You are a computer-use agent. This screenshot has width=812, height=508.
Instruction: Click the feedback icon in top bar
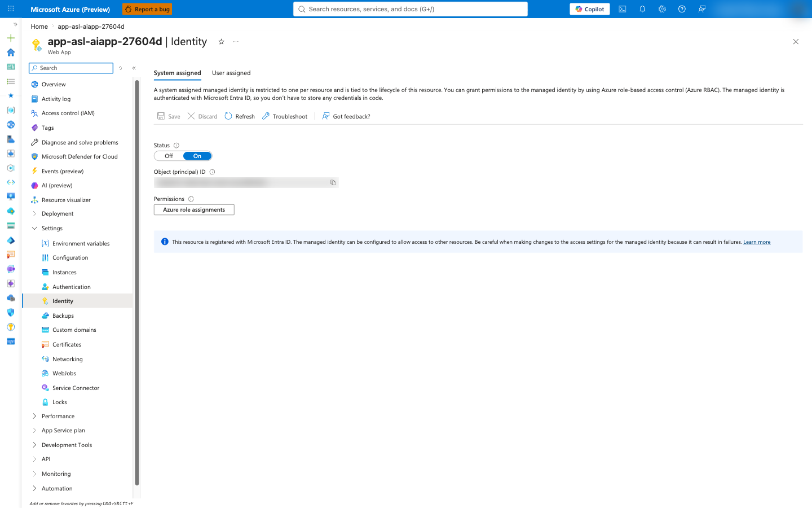point(702,9)
